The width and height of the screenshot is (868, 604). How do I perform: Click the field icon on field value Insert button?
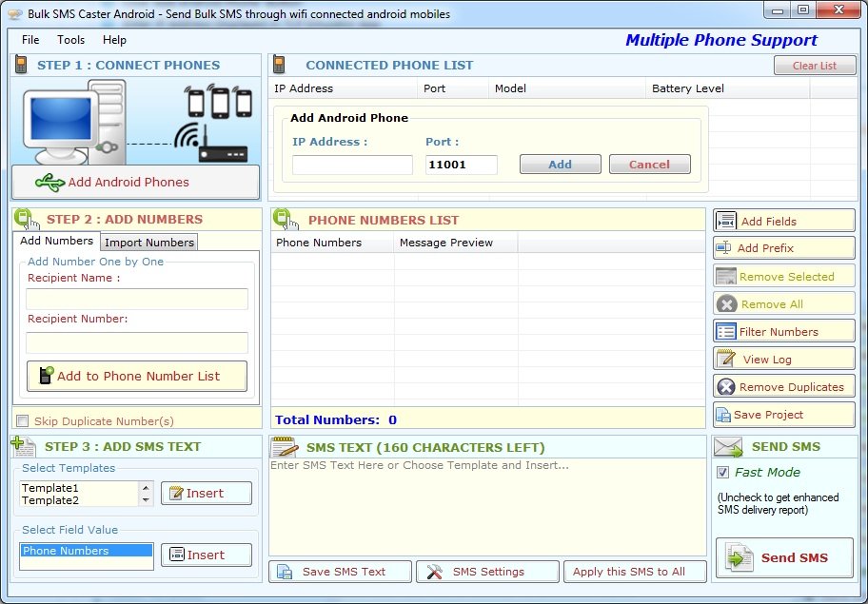(177, 555)
